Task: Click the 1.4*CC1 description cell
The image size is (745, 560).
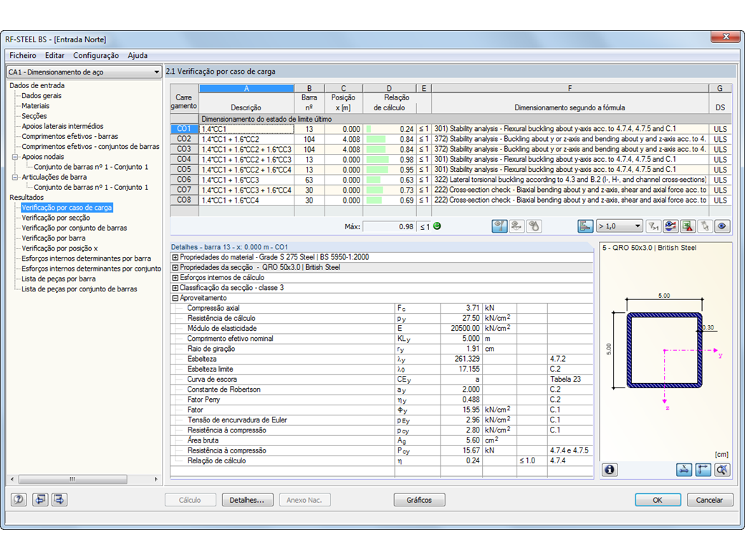Action: pyautogui.click(x=246, y=129)
